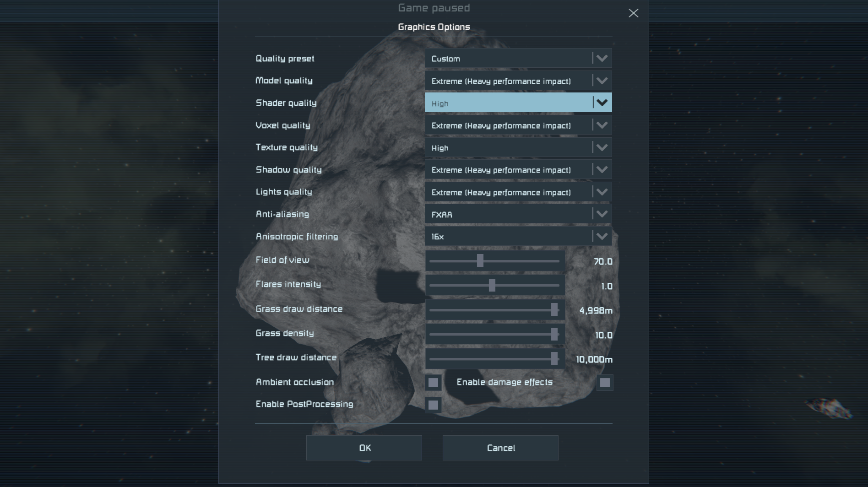Click the Grass draw distance slider handle
The height and width of the screenshot is (487, 868).
(x=554, y=310)
